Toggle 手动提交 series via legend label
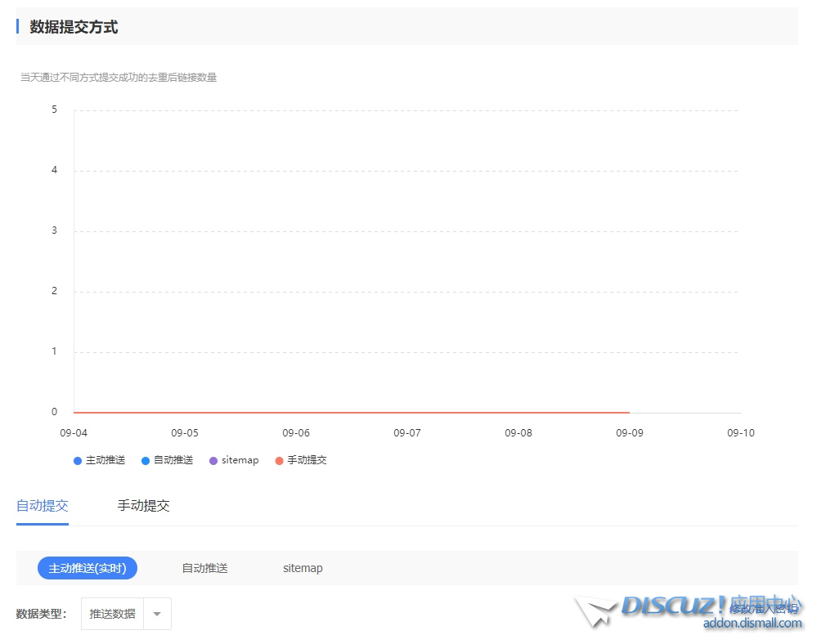 tap(307, 460)
